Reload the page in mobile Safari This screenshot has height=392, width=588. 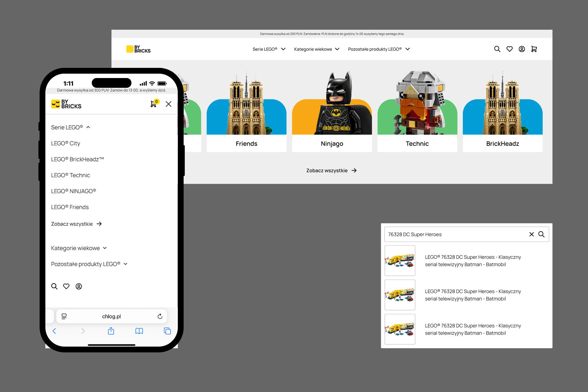[x=160, y=316]
